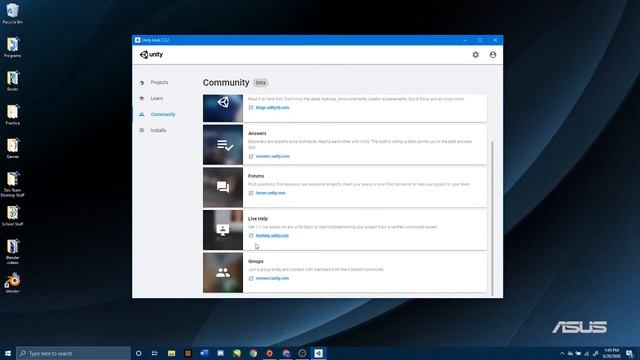
Task: Click the Unity blog card thumbnail
Action: click(223, 108)
